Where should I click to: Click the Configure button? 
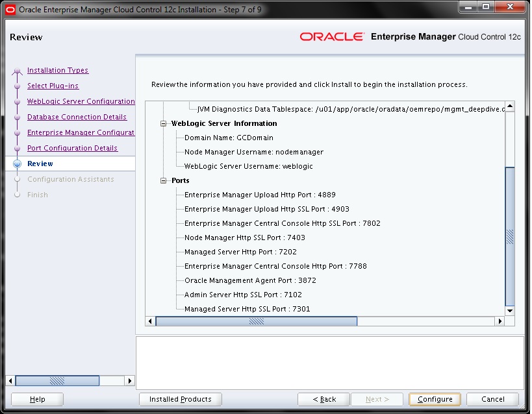coord(435,399)
